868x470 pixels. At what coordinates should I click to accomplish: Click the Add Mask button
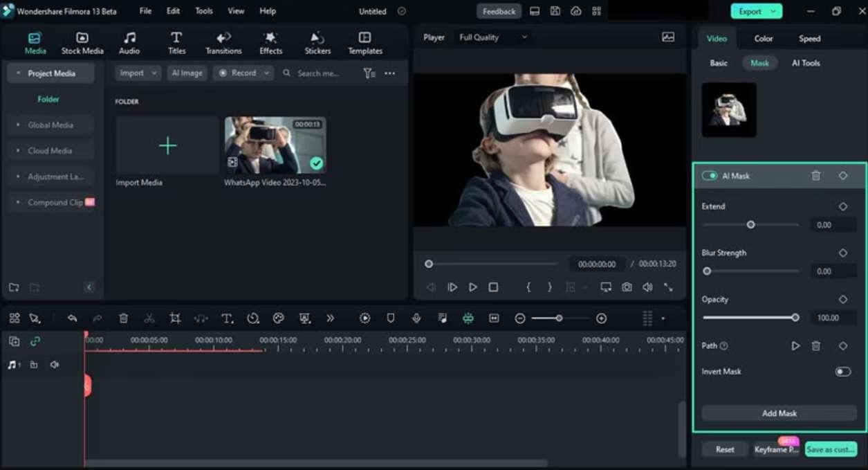pyautogui.click(x=779, y=413)
